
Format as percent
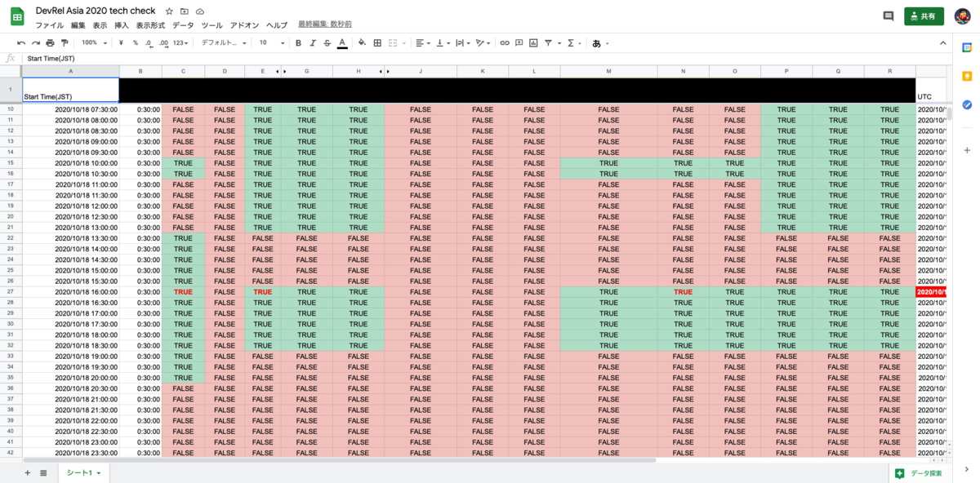coord(135,42)
